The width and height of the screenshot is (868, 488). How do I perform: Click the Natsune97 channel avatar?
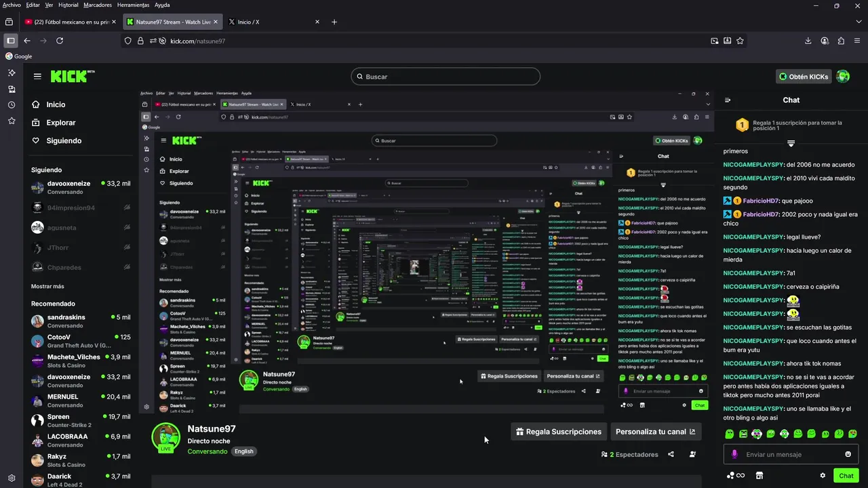[165, 437]
